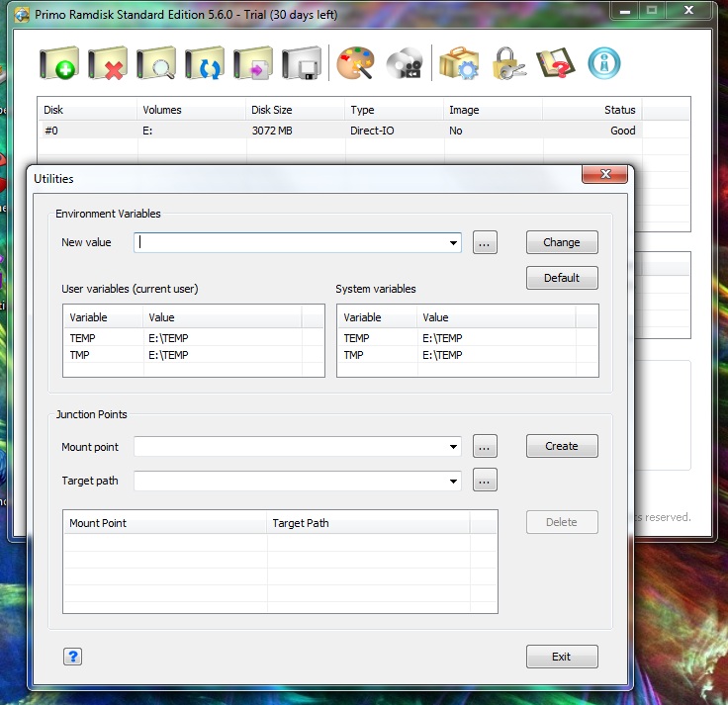Select the user variable TEMP row

(193, 338)
